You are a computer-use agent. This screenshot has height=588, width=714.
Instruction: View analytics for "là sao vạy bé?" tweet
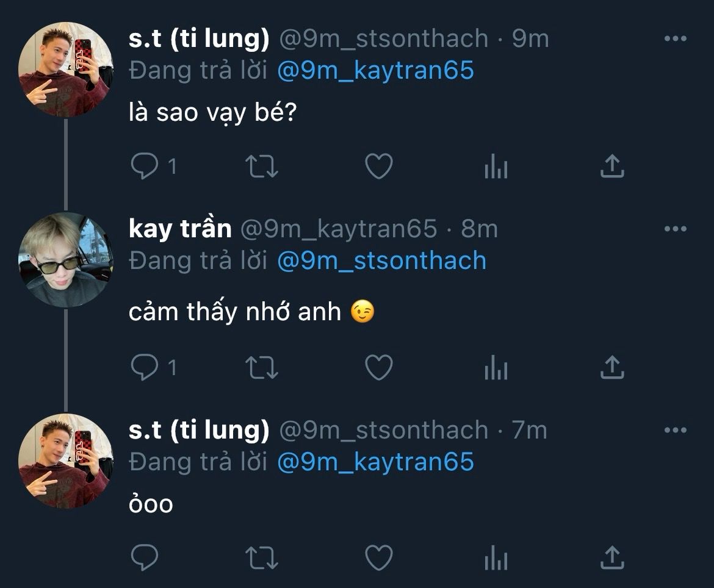pos(496,166)
